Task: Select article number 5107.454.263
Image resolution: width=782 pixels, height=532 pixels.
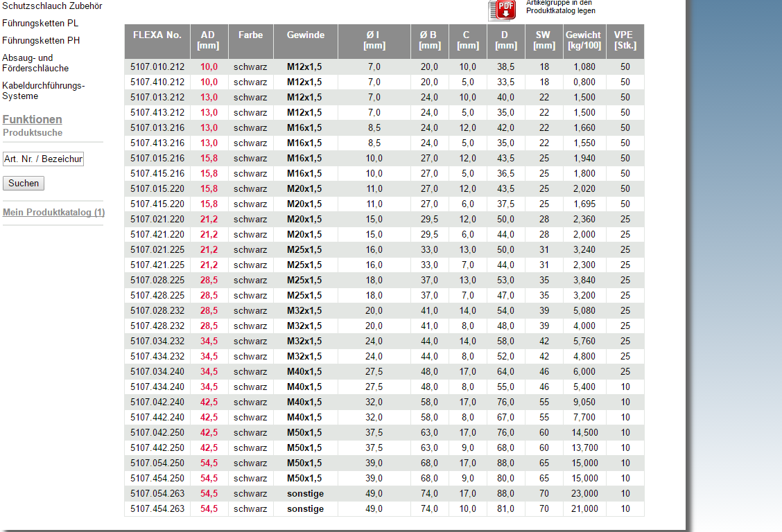Action: [x=157, y=508]
